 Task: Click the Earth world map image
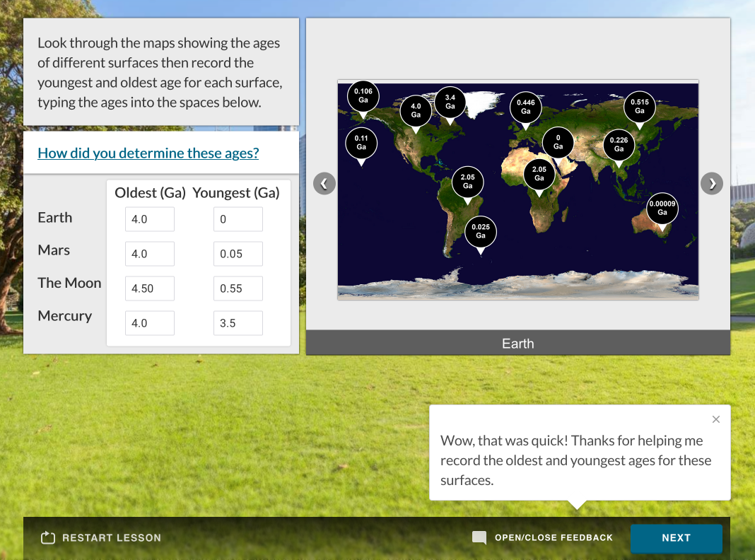tap(518, 189)
